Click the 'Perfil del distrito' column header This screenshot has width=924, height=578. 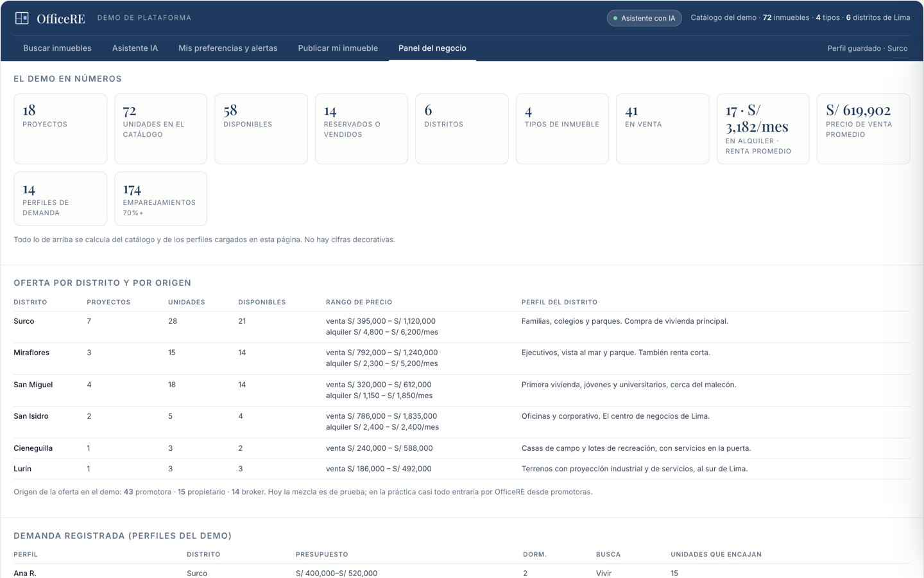(560, 302)
